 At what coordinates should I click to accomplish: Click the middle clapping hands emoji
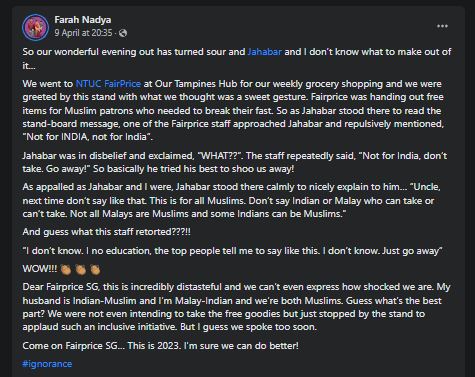coord(81,269)
